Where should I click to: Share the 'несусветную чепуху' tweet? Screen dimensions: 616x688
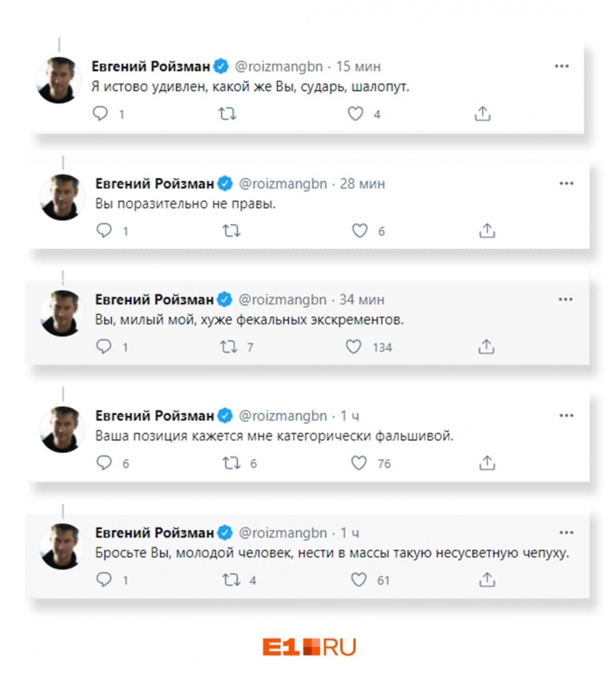pos(487,579)
